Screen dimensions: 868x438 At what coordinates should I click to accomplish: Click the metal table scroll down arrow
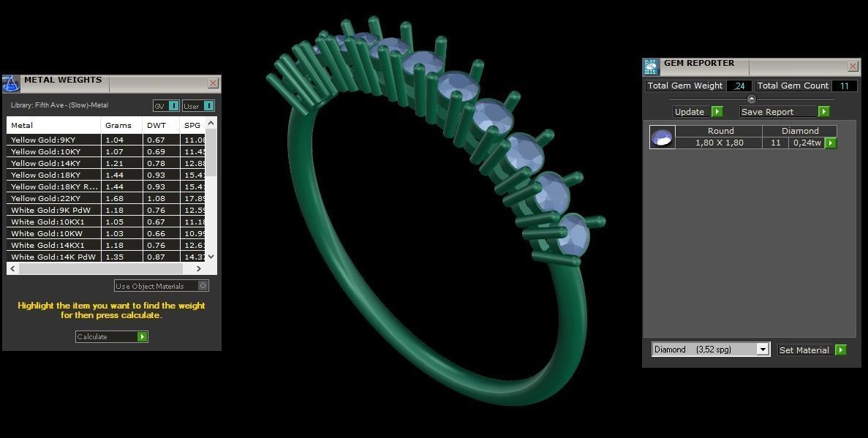(x=211, y=257)
